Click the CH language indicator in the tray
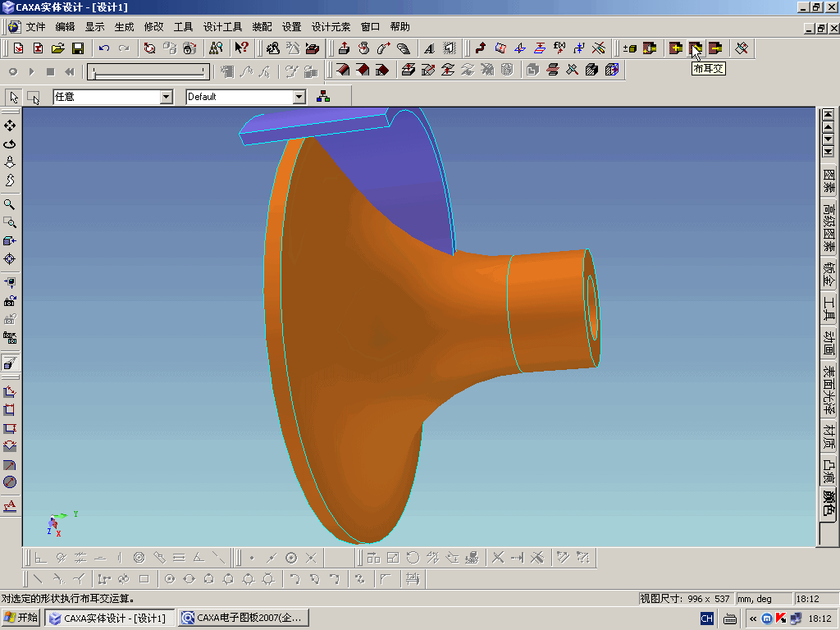Viewport: 840px width, 630px height. click(x=706, y=619)
